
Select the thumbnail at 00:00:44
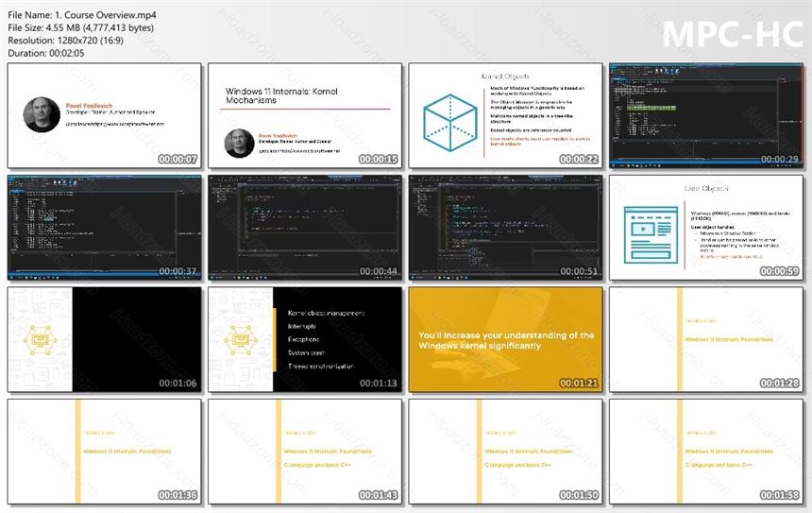pyautogui.click(x=305, y=228)
